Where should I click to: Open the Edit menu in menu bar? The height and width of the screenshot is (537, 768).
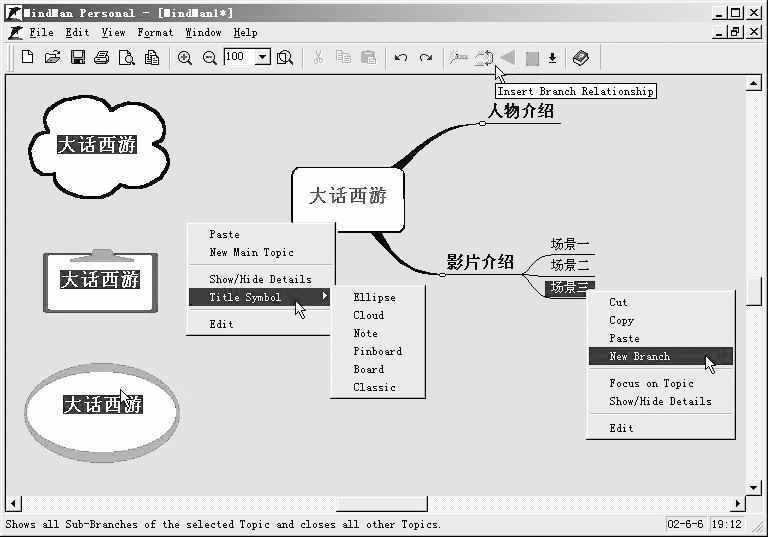[x=77, y=32]
